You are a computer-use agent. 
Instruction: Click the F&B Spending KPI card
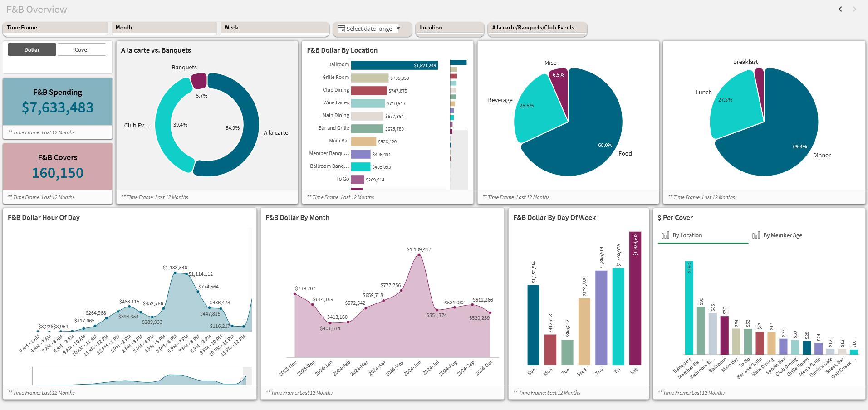57,101
